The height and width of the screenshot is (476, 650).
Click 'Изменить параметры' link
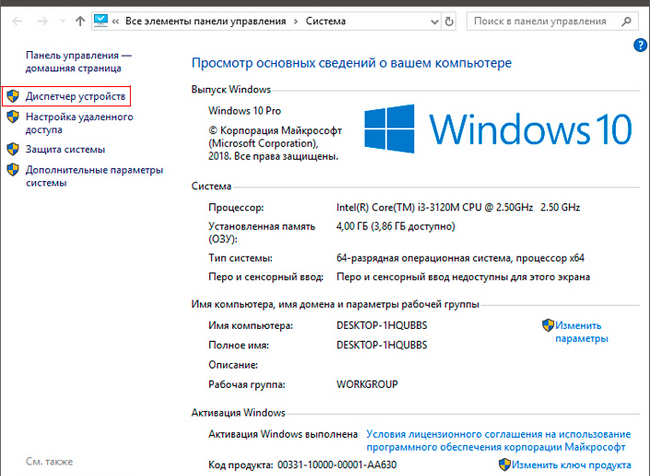(x=581, y=332)
